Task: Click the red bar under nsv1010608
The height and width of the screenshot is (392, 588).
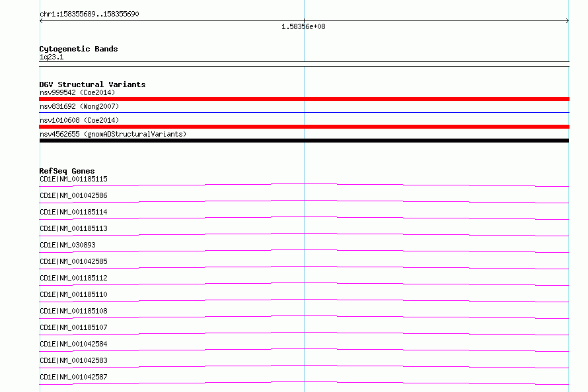Action: tap(304, 127)
